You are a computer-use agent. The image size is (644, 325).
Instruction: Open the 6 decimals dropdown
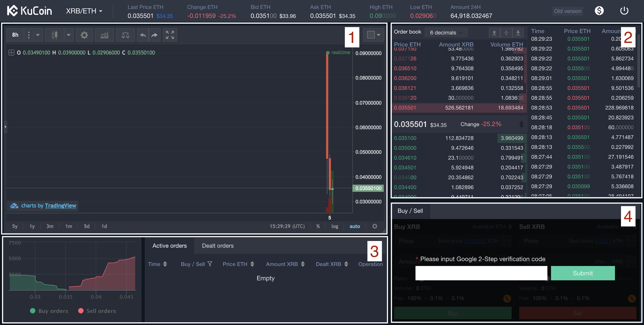click(x=446, y=32)
